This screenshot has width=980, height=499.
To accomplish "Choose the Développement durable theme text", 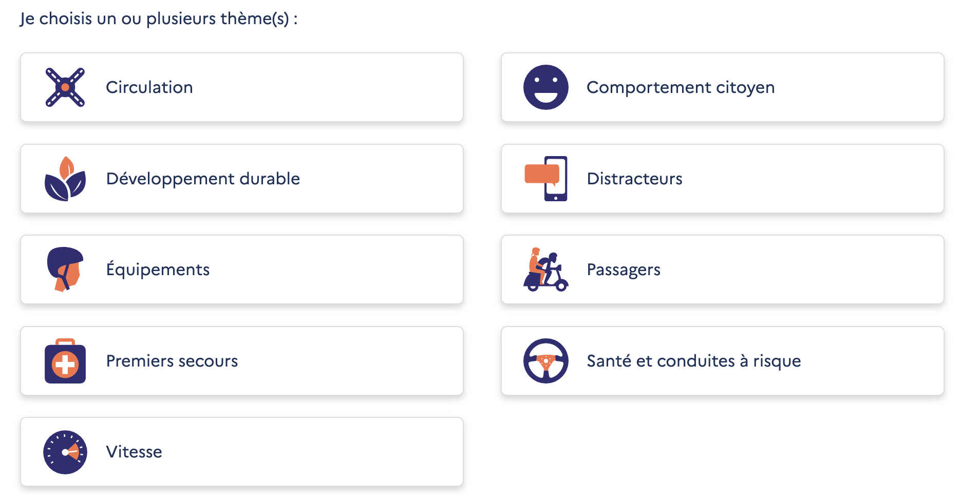I will 203,179.
